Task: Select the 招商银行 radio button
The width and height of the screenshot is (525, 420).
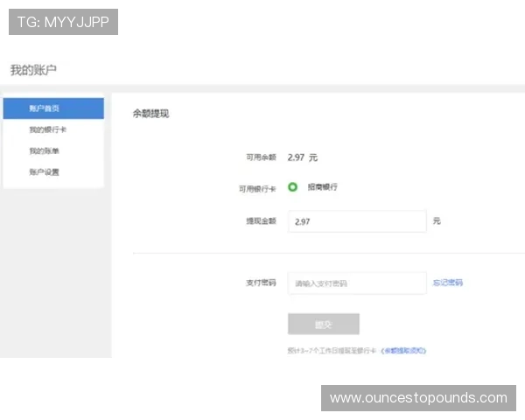Action: tap(292, 187)
